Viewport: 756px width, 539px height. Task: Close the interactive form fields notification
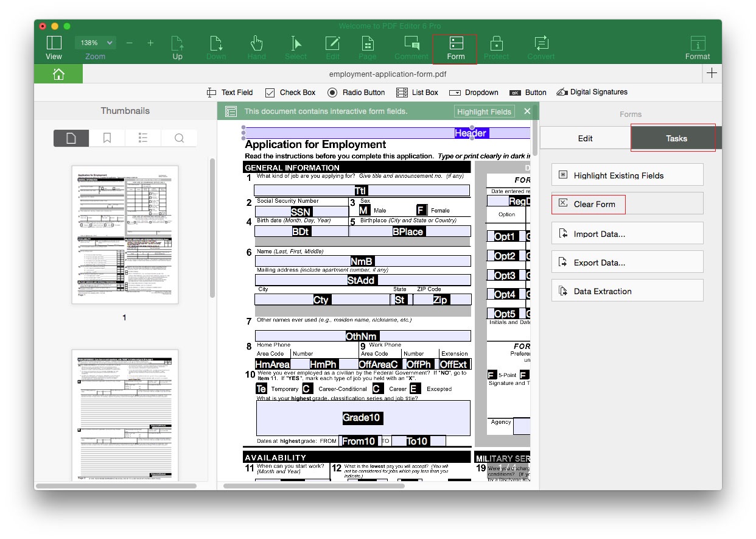click(x=527, y=111)
